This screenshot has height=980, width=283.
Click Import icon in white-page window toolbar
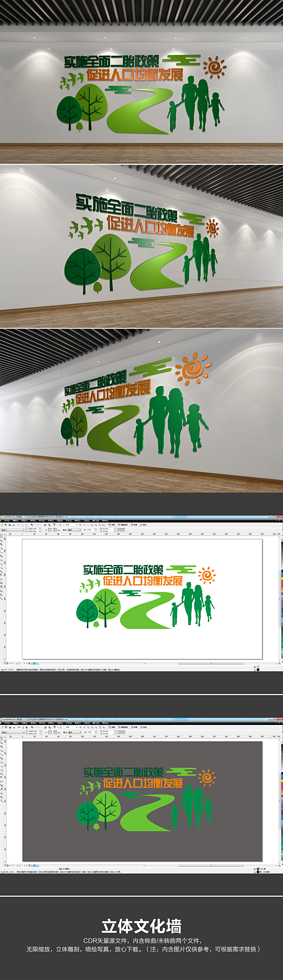point(45,525)
